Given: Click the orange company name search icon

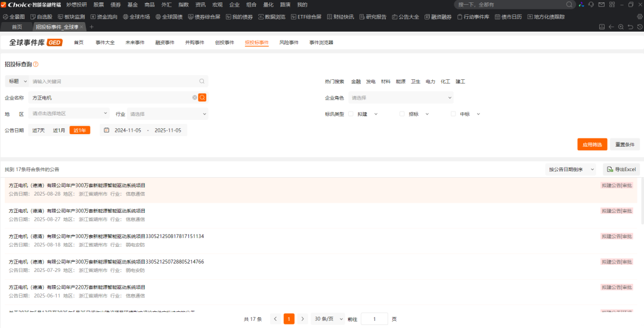Looking at the screenshot, I should tap(202, 97).
